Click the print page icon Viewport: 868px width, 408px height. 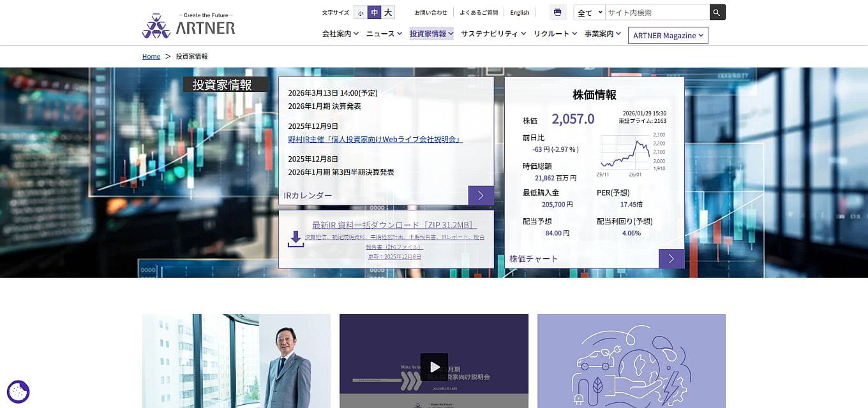557,11
